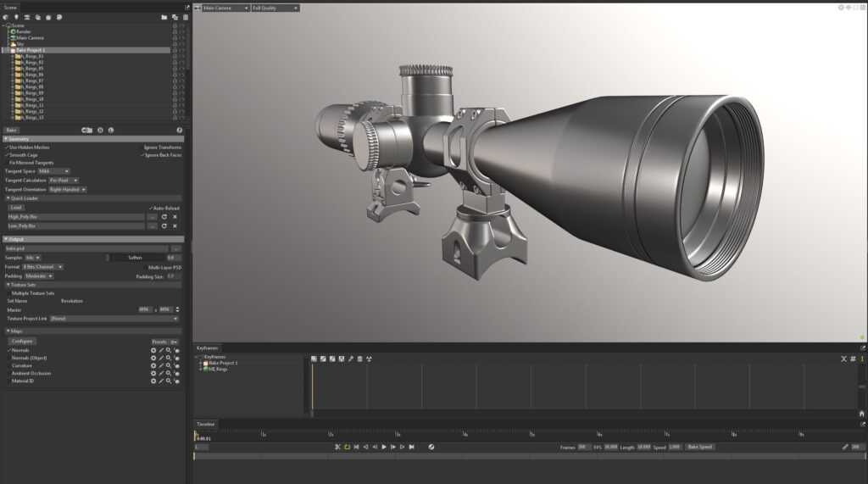Reload the High_Poly.fbx file
The height and width of the screenshot is (484, 868).
point(164,217)
